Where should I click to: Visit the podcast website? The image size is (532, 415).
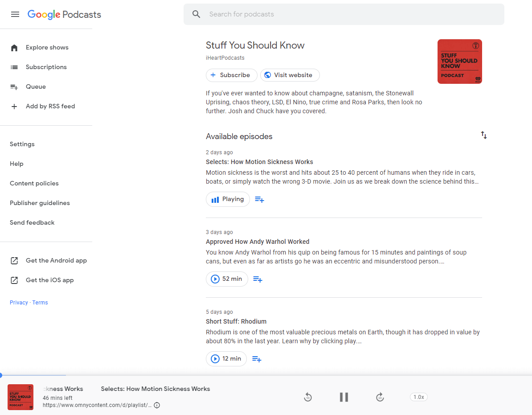(x=290, y=75)
